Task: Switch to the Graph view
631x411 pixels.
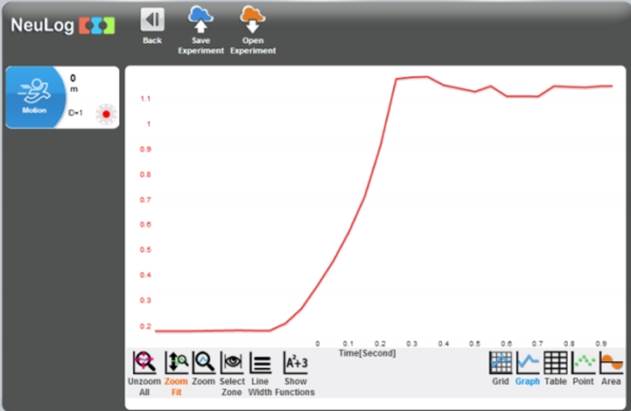Action: (x=527, y=362)
